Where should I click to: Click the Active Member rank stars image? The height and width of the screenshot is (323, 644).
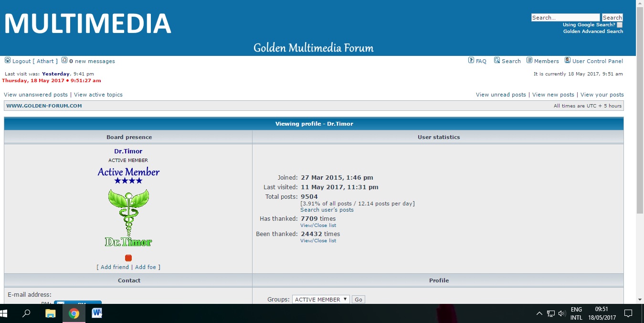[x=128, y=175]
